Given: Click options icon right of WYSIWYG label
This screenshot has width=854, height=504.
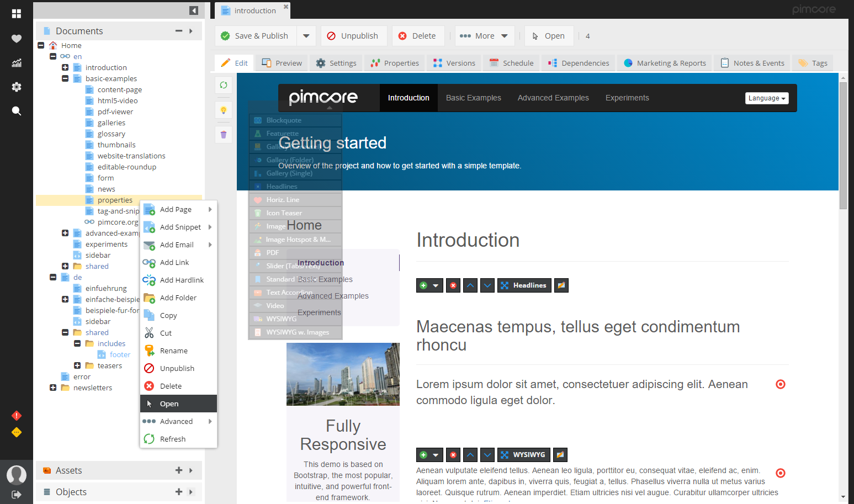Looking at the screenshot, I should [560, 455].
